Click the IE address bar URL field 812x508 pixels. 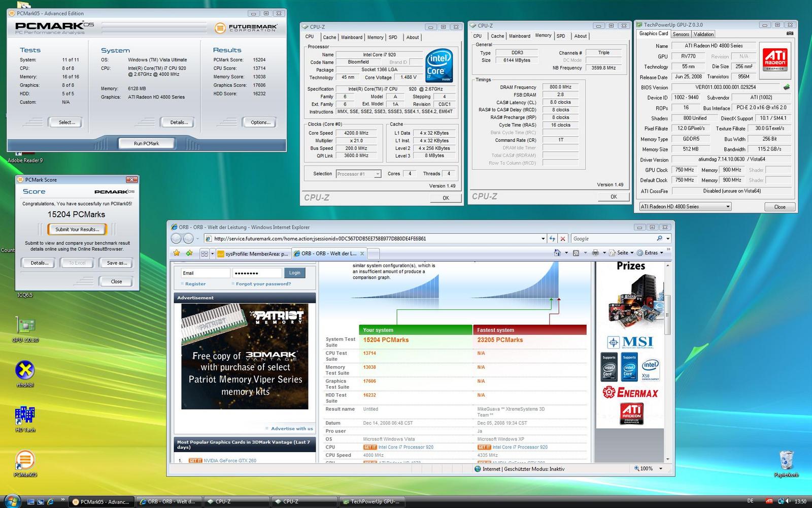[x=376, y=238]
